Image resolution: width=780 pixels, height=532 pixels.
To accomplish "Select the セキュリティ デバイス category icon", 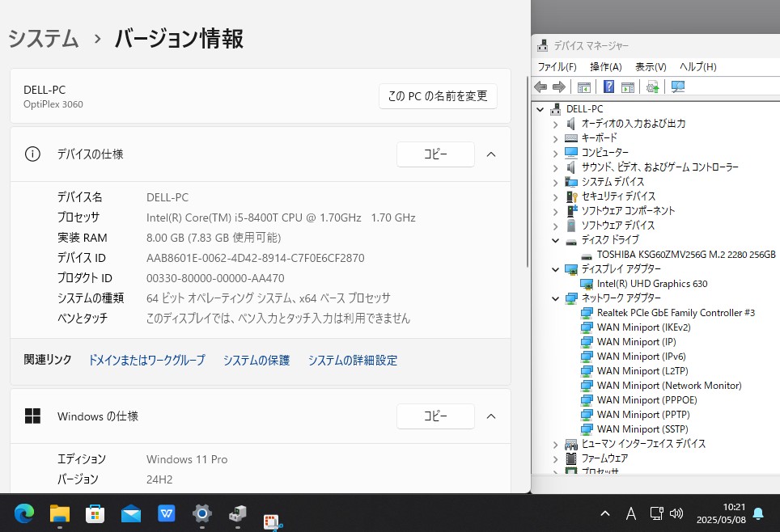I will pos(571,196).
